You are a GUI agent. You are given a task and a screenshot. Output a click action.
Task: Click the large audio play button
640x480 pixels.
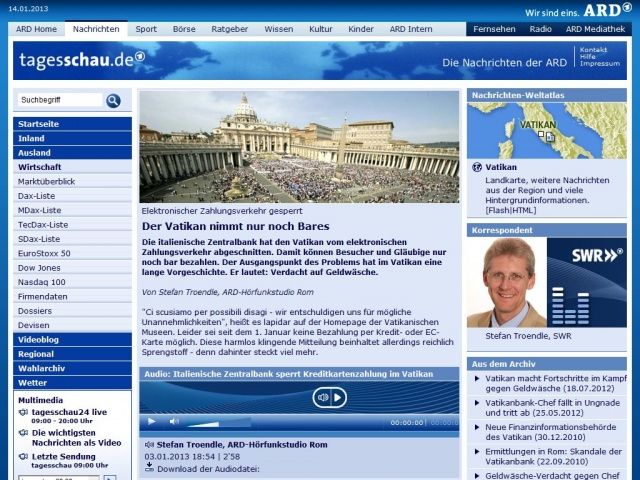point(330,398)
